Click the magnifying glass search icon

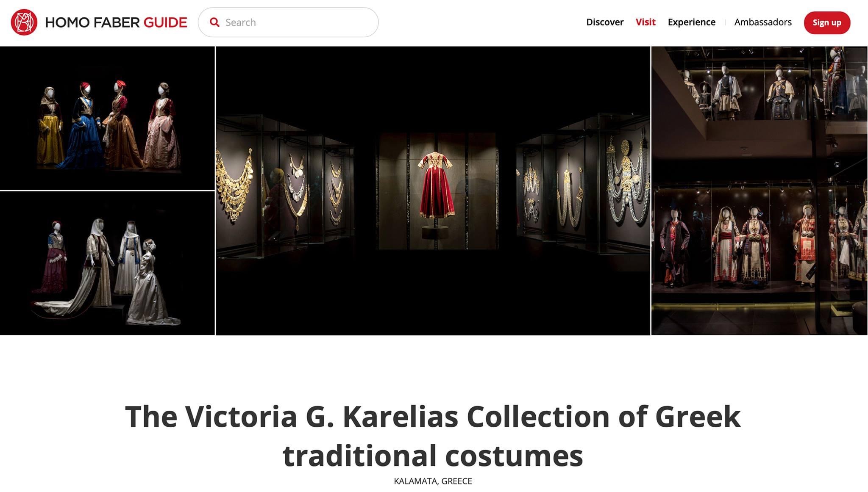point(215,22)
